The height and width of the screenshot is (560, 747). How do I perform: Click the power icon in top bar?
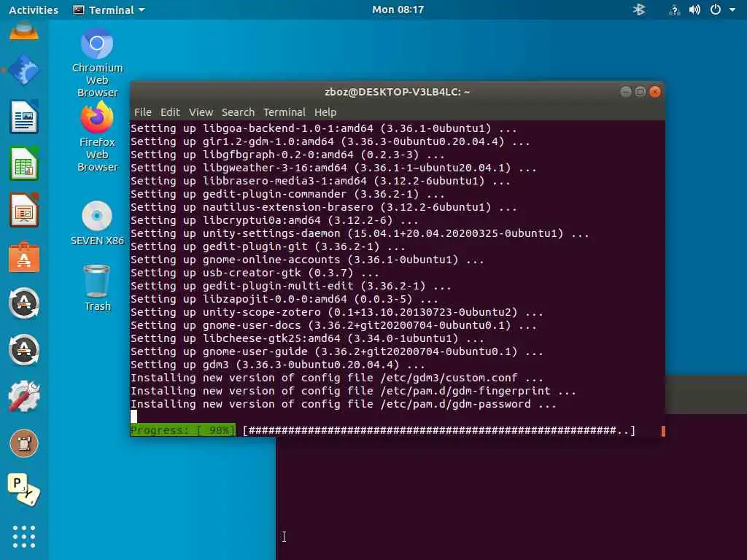pos(716,9)
